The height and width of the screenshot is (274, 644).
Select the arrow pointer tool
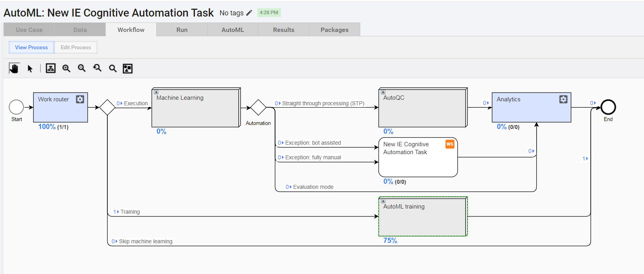click(x=30, y=69)
